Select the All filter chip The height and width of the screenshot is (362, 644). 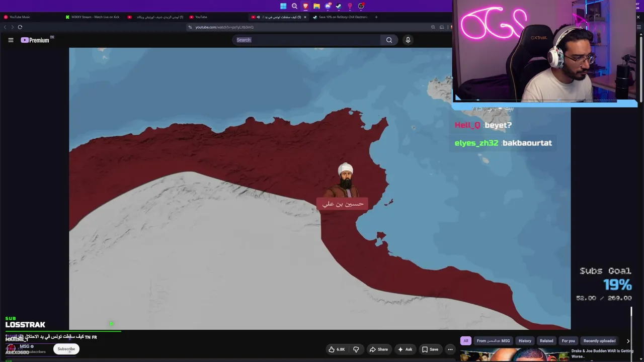[466, 341]
